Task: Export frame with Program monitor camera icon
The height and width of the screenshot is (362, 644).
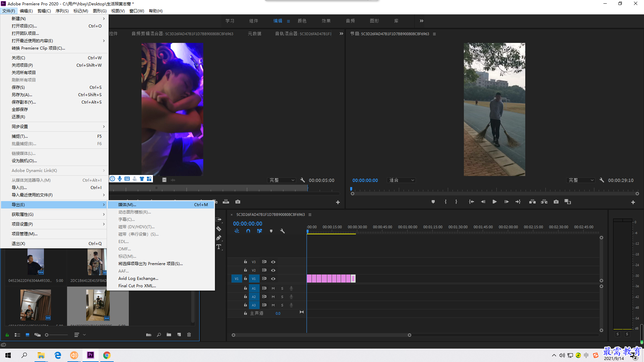Action: [x=556, y=202]
